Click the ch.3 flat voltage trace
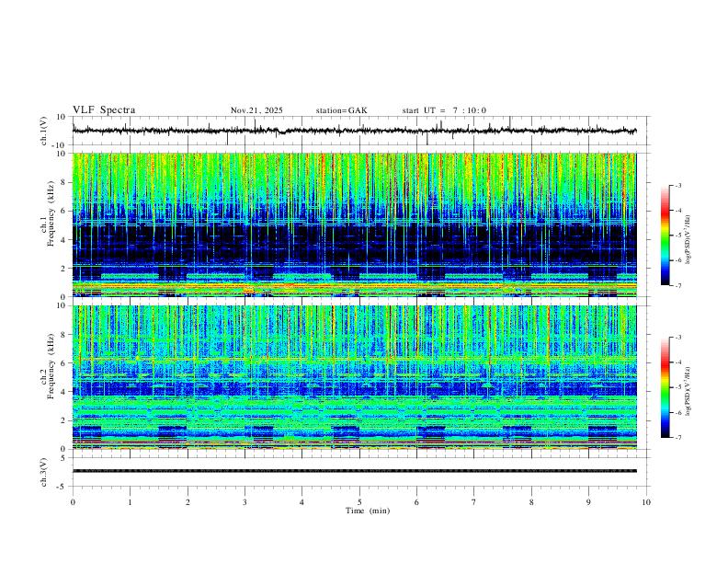 click(354, 471)
